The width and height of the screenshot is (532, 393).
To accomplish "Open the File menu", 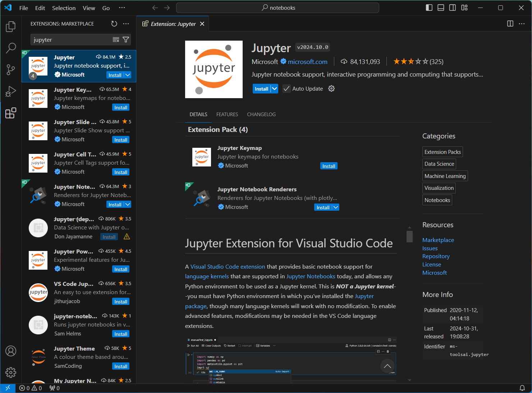I will (24, 8).
